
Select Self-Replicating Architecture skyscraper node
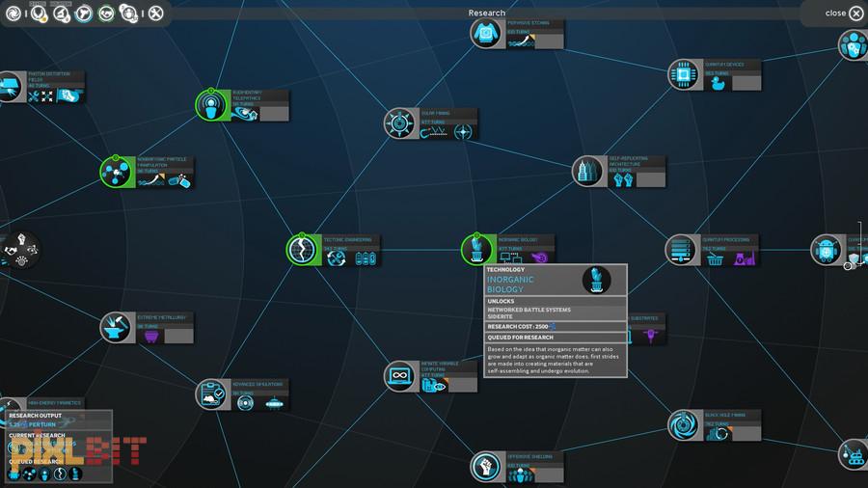pyautogui.click(x=588, y=172)
